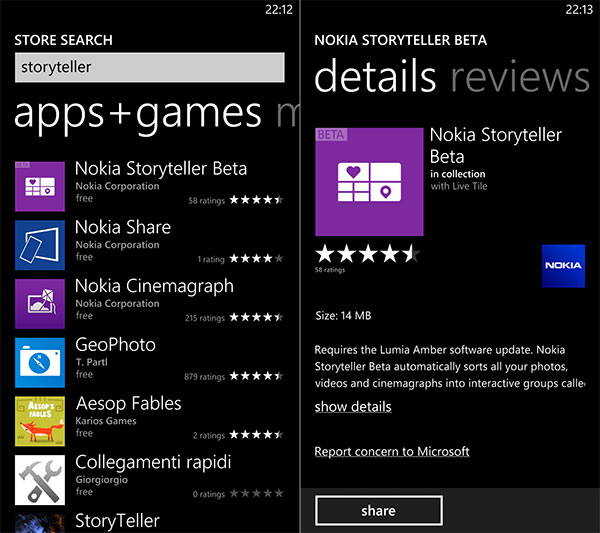600x533 pixels.
Task: Open the Nokia Cinemagraph title in results
Action: pos(154,286)
